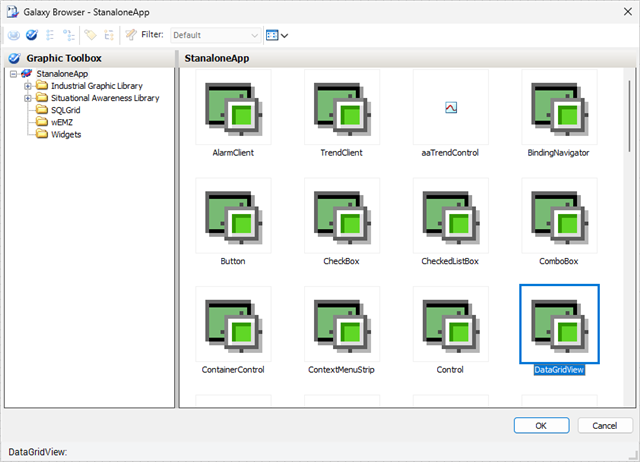Click the aaTrendControl label text

pyautogui.click(x=450, y=153)
